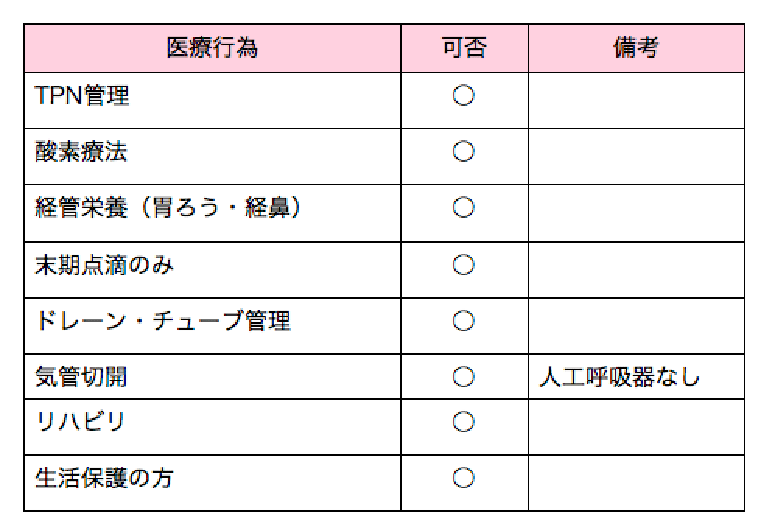Select the circle beside 経管栄養（胃ろう・経鼻）
Screen dimensions: 761x532
464,208
